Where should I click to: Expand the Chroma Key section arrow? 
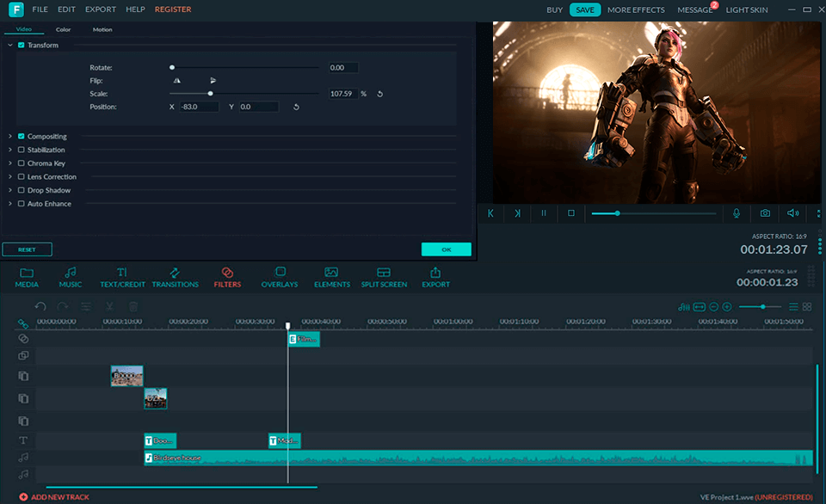pyautogui.click(x=10, y=163)
